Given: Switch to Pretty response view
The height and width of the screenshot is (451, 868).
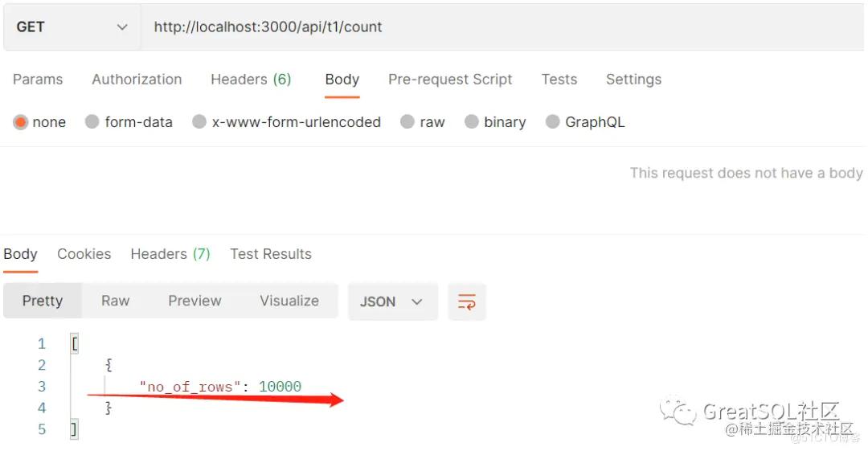Looking at the screenshot, I should pos(43,301).
